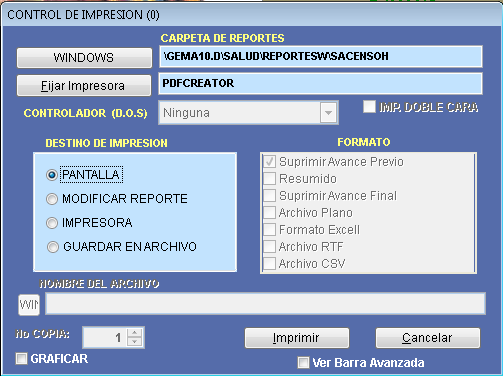Toggle the GRAFICAR checkbox
Viewport: 503px width, 376px height.
pyautogui.click(x=21, y=359)
